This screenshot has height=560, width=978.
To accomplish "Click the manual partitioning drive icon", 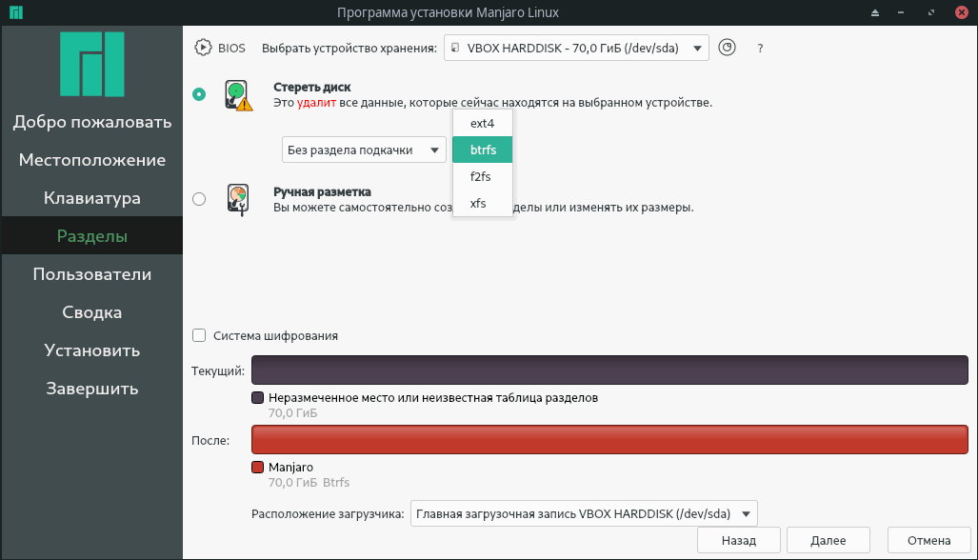I will [238, 199].
